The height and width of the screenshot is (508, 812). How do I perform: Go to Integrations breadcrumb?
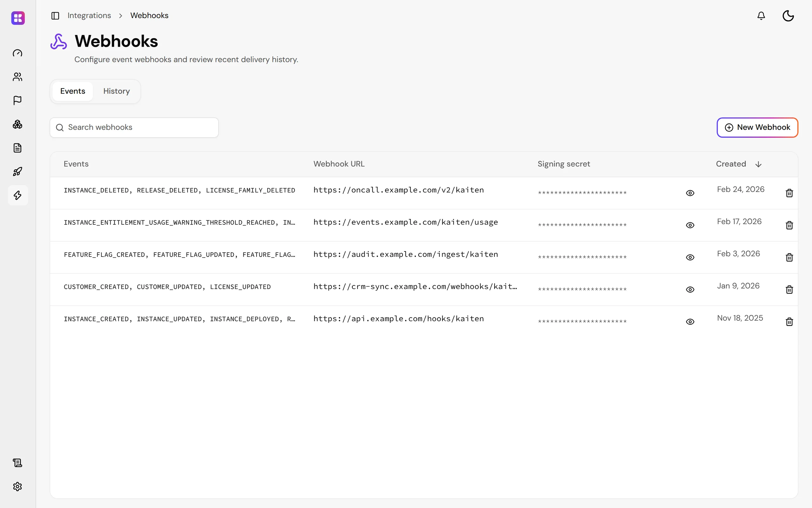coord(89,16)
